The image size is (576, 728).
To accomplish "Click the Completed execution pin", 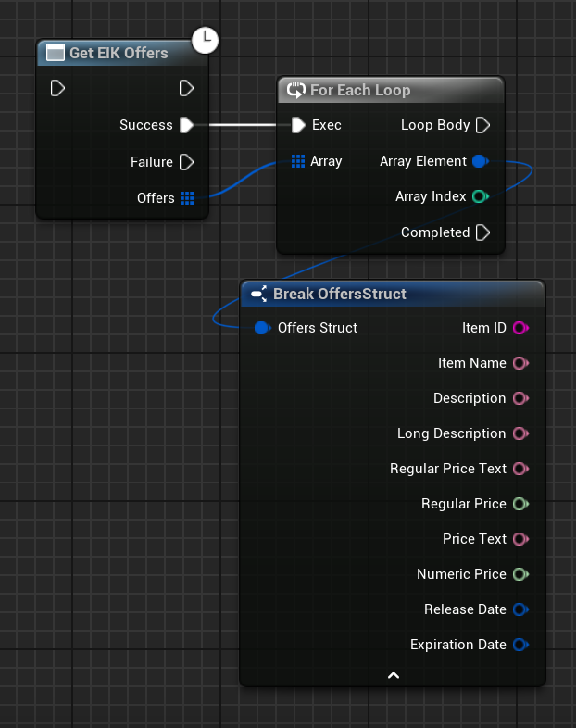I will (x=482, y=232).
